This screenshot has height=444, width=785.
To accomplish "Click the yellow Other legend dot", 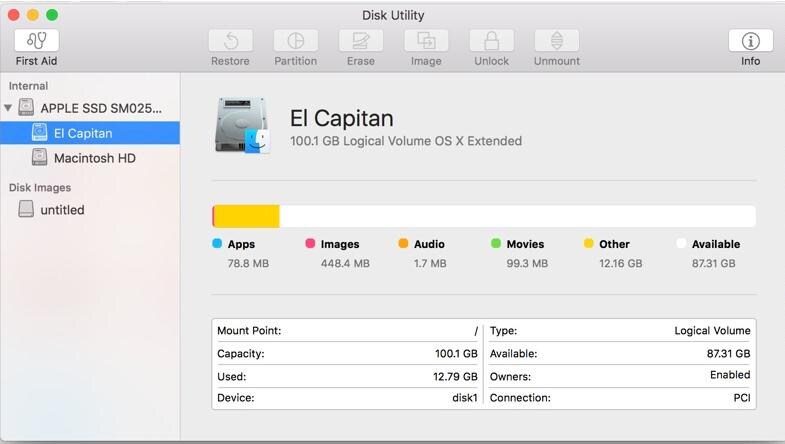I will pyautogui.click(x=589, y=243).
